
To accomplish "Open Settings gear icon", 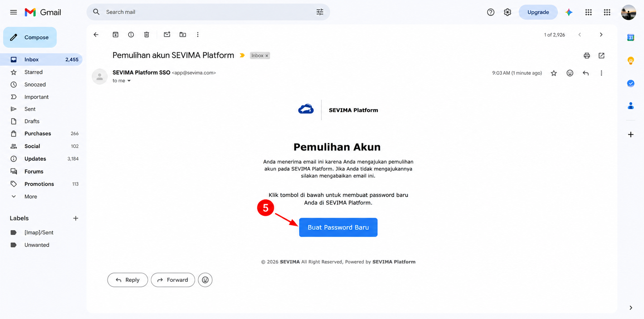I will click(x=508, y=12).
